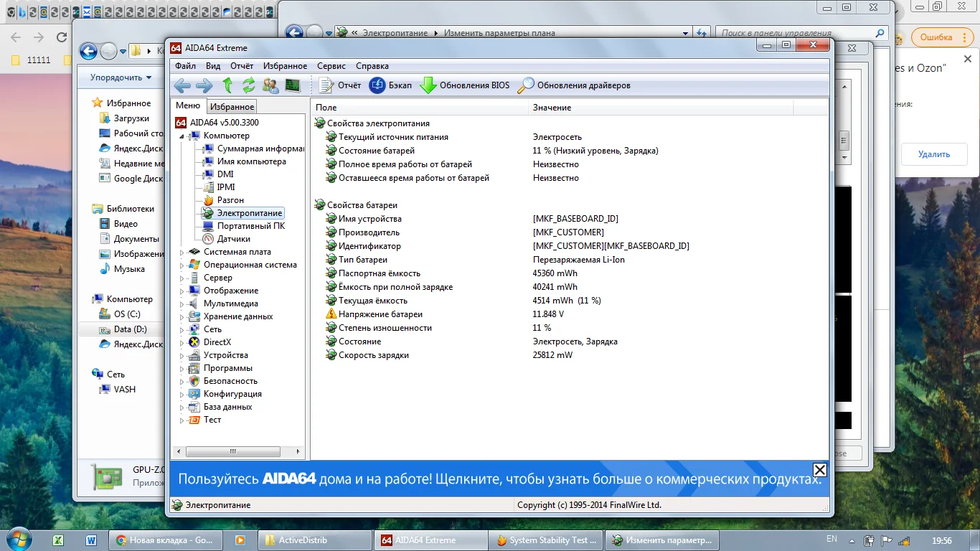This screenshot has width=980, height=551.
Task: Open the Справка menu
Action: tap(372, 66)
